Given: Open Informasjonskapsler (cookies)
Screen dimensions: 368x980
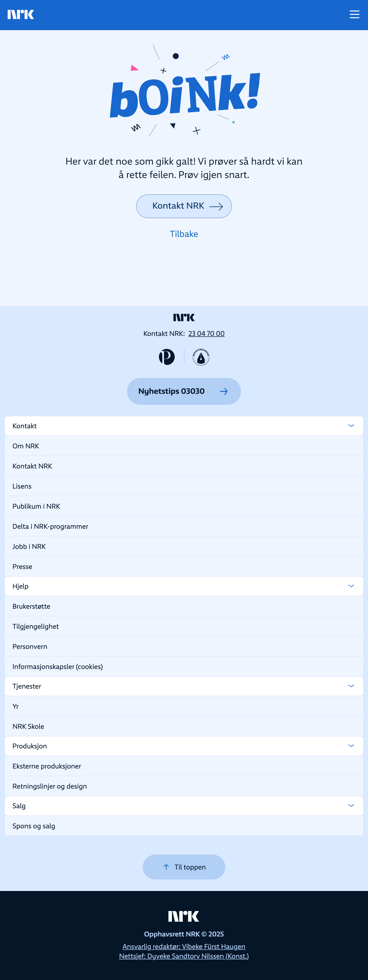Looking at the screenshot, I should [x=184, y=667].
